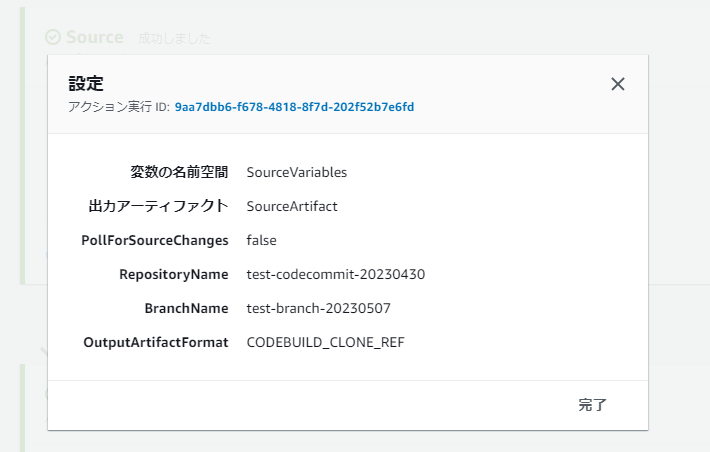Screen dimensions: 710x452
Task: Select the SourceVariables value
Action: (x=297, y=172)
